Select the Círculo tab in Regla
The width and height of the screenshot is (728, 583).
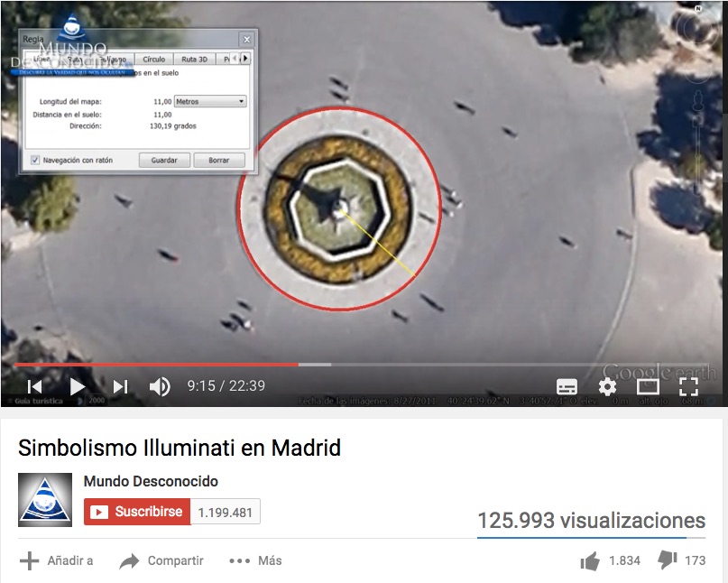153,59
